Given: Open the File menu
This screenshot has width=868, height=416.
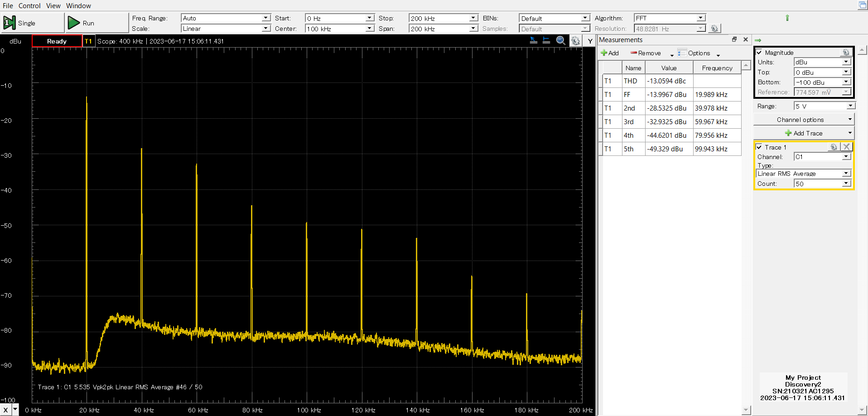Looking at the screenshot, I should pos(8,5).
